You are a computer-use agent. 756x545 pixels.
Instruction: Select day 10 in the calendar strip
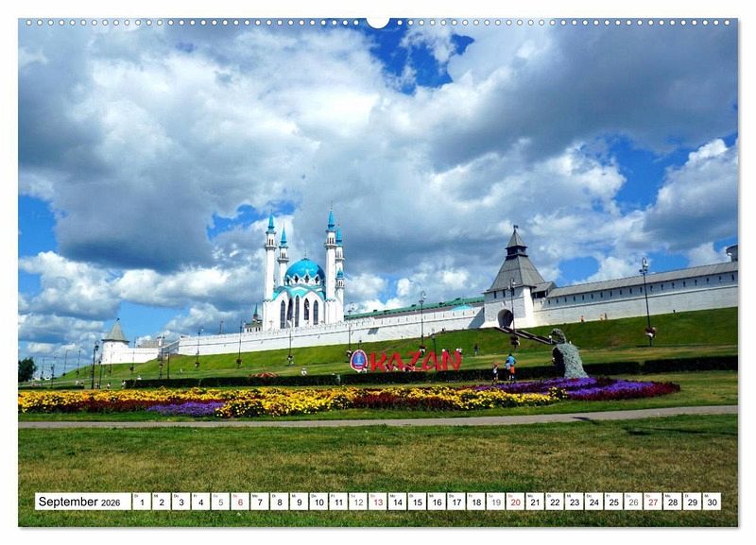[318, 502]
